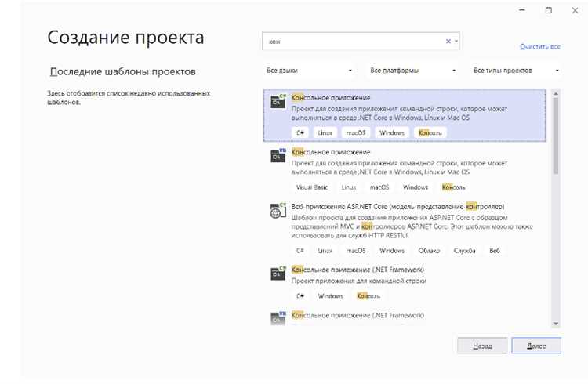This screenshot has width=588, height=384.
Task: Select VB "Консольное приложение (.NET Framework)" title
Action: coord(358,315)
